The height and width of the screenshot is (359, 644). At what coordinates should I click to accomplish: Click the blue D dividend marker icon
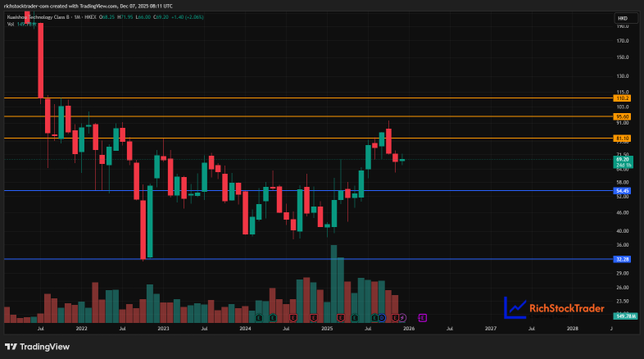point(382,317)
